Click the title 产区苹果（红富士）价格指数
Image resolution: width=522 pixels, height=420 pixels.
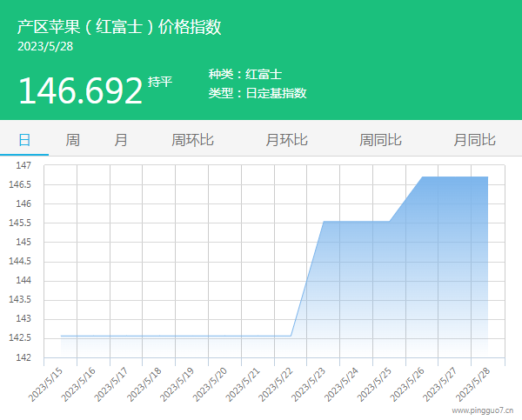119,27
